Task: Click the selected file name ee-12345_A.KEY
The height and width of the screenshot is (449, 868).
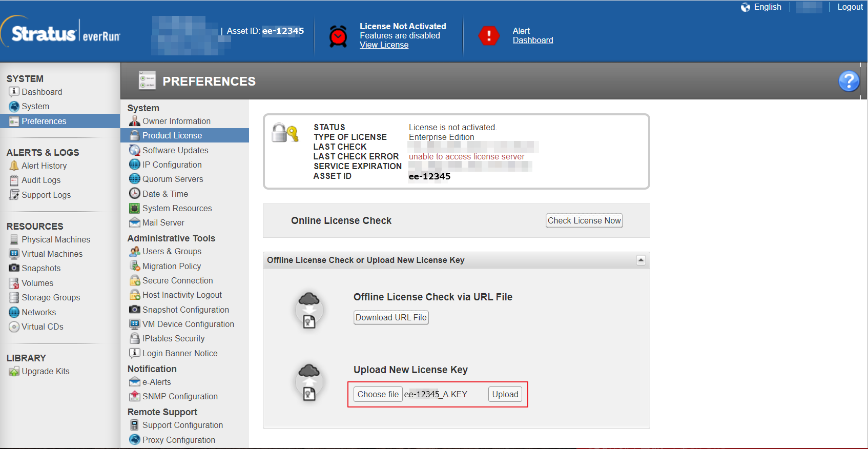Action: 436,394
